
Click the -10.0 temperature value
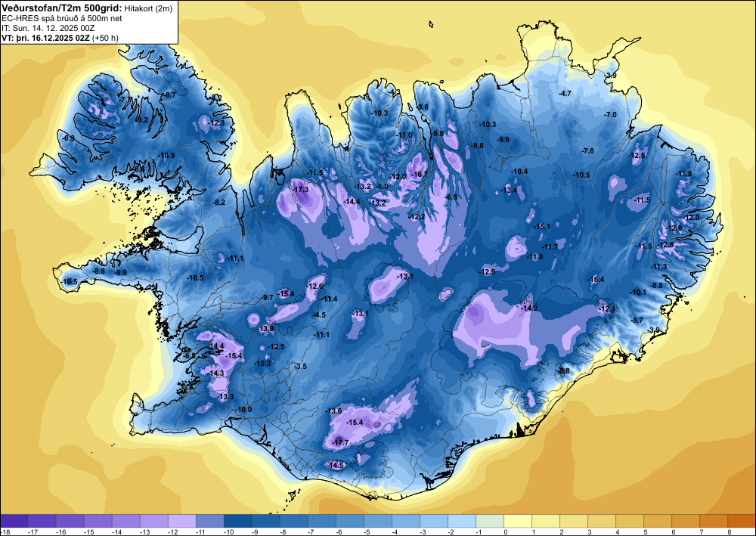tap(244, 410)
